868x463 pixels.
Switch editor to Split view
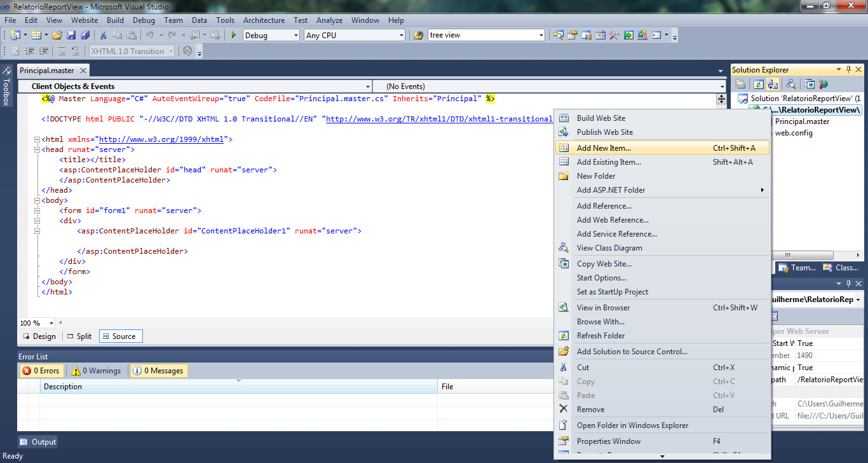click(x=79, y=336)
